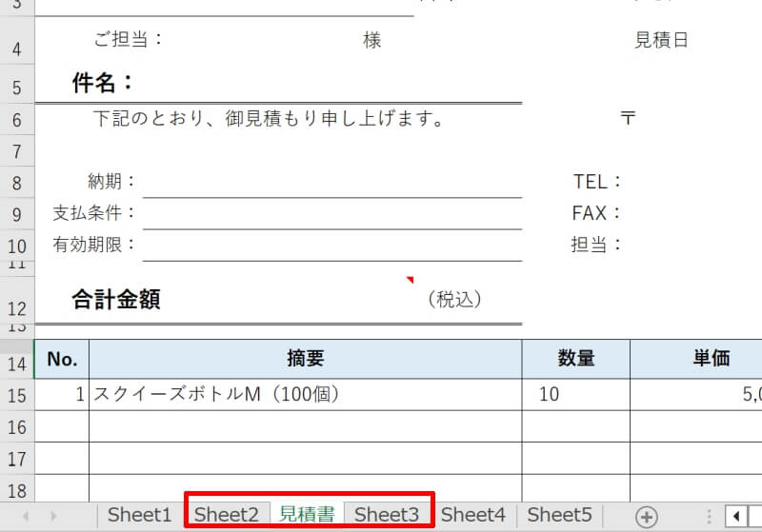Select row header 17
This screenshot has height=532, width=762.
click(x=17, y=459)
